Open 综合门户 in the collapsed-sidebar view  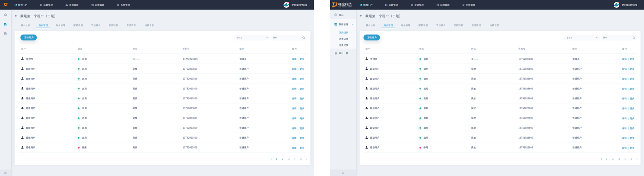(21, 5)
